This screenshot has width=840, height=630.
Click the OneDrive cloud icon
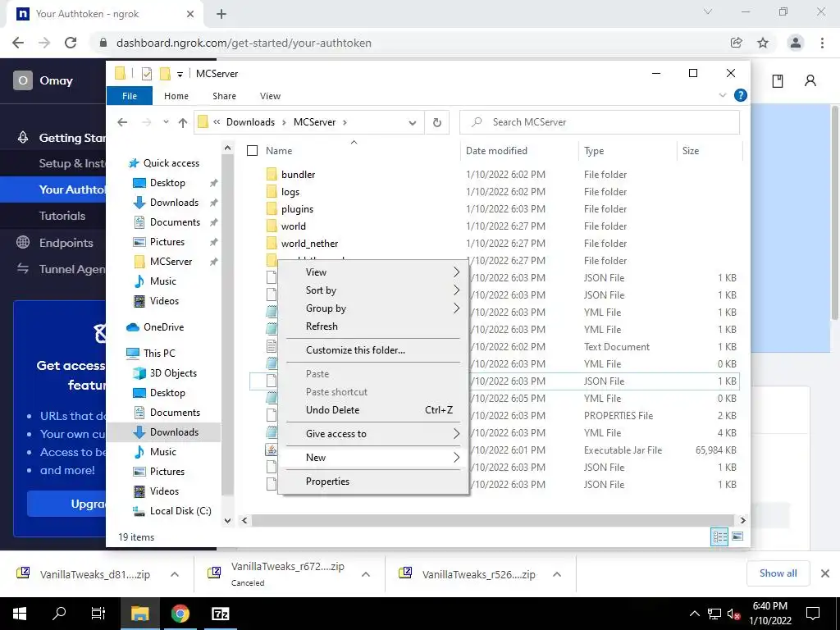tap(133, 327)
